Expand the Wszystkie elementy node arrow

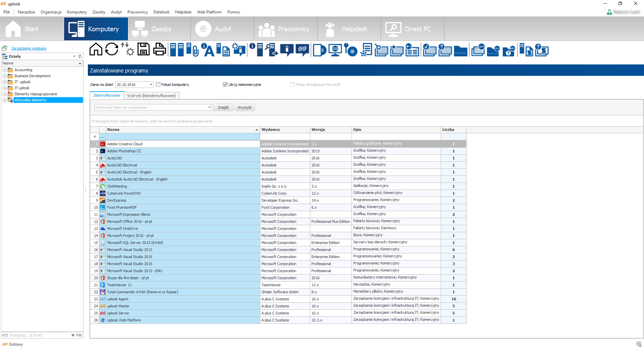(x=4, y=100)
